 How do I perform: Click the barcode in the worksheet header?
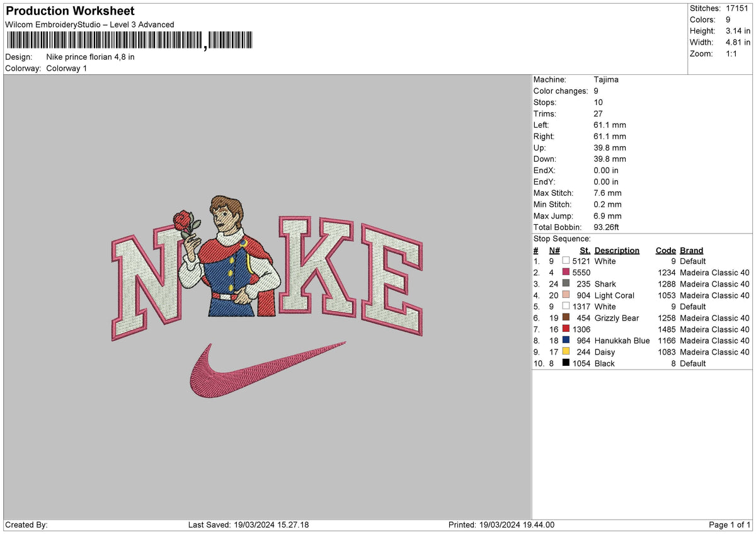130,40
